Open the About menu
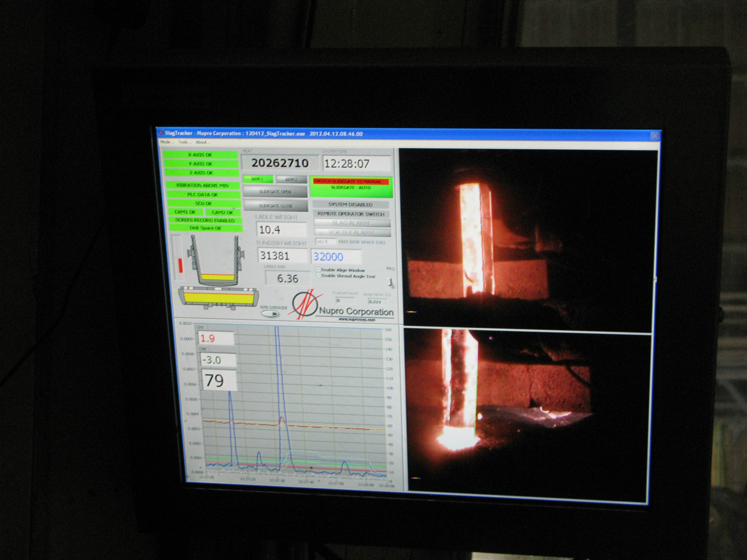Screen dimensions: 747x560 [x=203, y=142]
